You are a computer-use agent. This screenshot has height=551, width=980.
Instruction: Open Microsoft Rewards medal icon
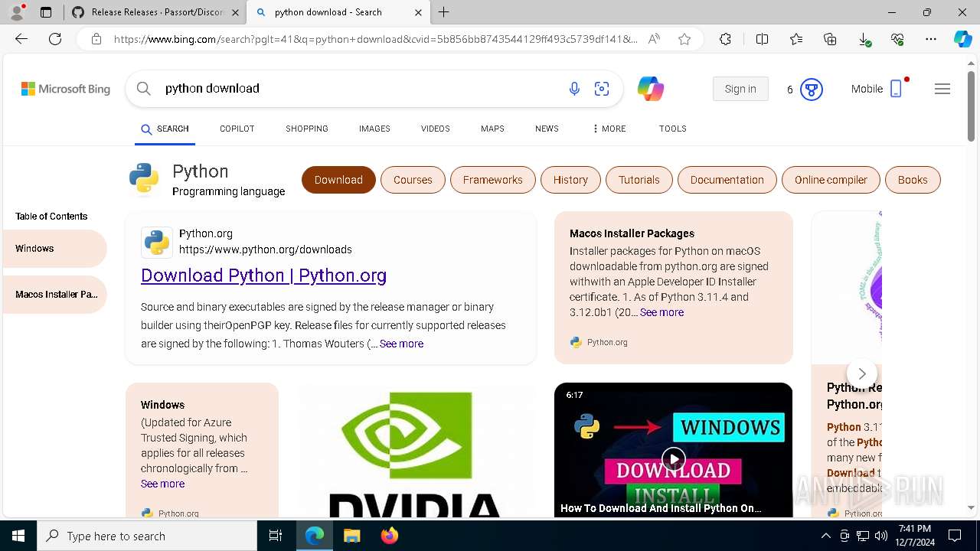coord(812,90)
